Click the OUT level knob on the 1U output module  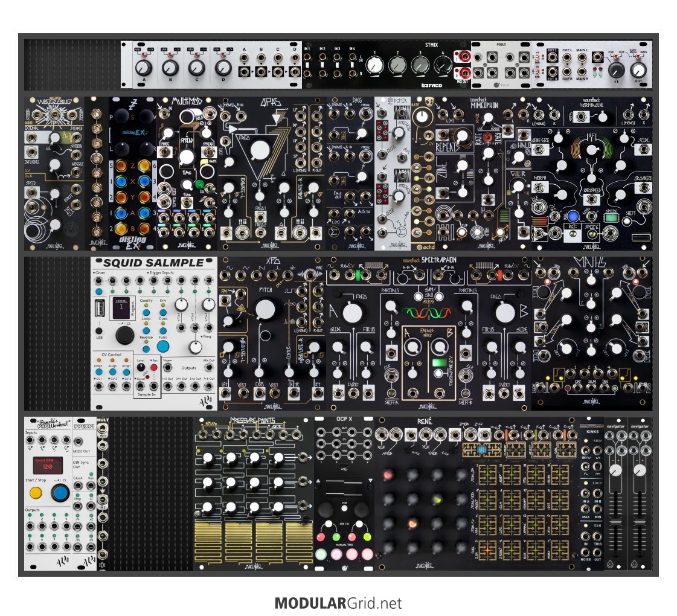tap(638, 69)
